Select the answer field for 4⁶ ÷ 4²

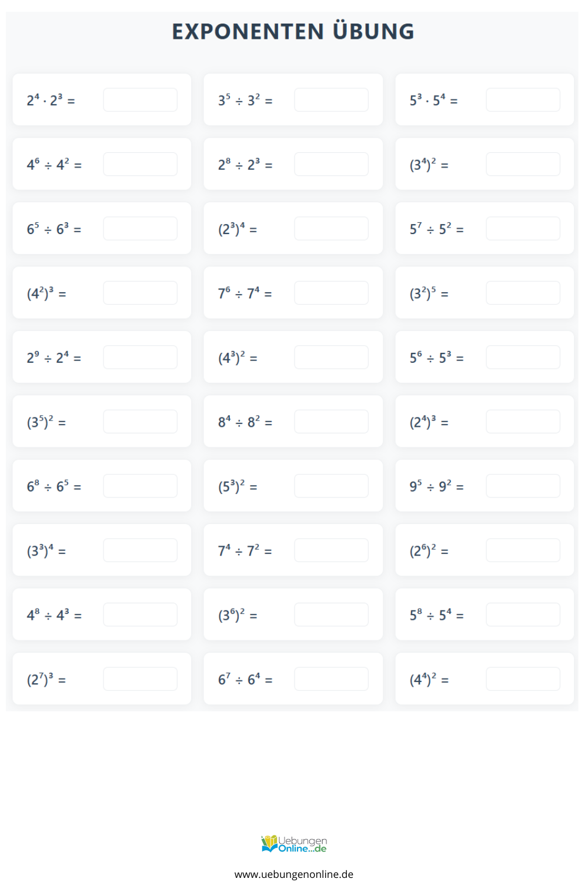coord(140,164)
